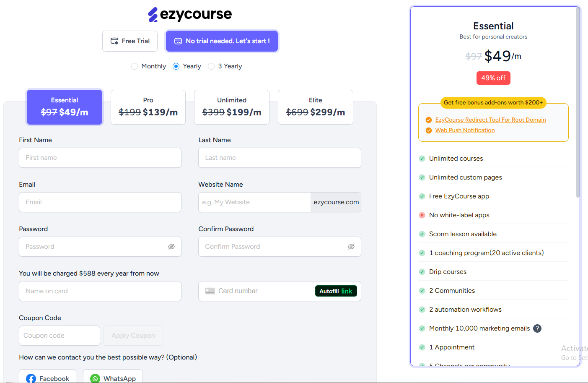Click the 49% off badge
Viewport: 588px width, 383px height.
click(x=493, y=78)
